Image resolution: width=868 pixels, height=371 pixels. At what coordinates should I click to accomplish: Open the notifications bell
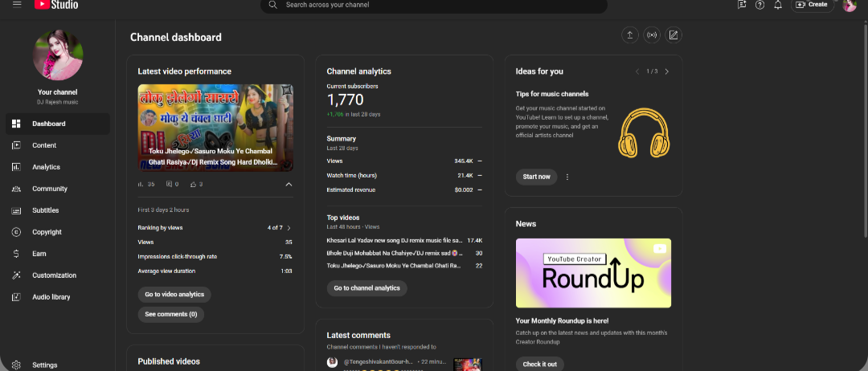pyautogui.click(x=778, y=5)
